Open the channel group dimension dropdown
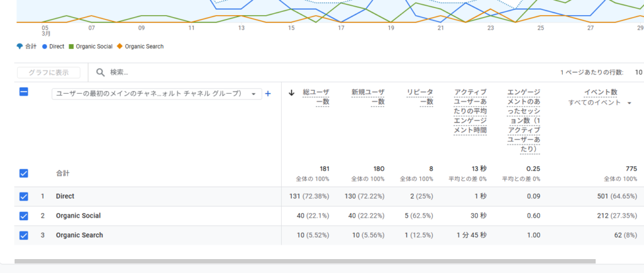This screenshot has height=273, width=644. pos(156,94)
